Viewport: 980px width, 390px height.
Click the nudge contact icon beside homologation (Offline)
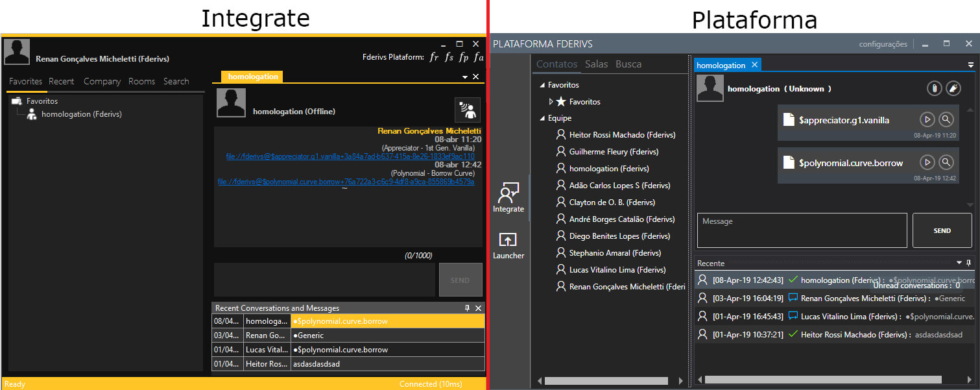point(467,110)
